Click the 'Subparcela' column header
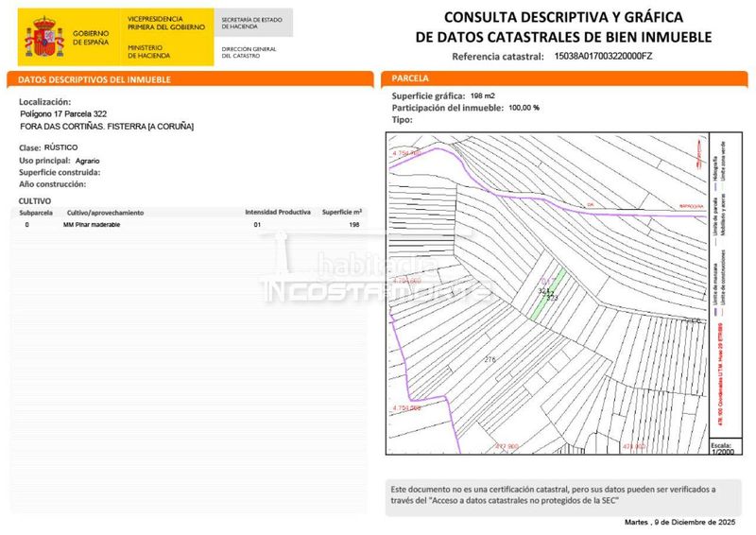Image resolution: width=756 pixels, height=535 pixels. click(36, 213)
